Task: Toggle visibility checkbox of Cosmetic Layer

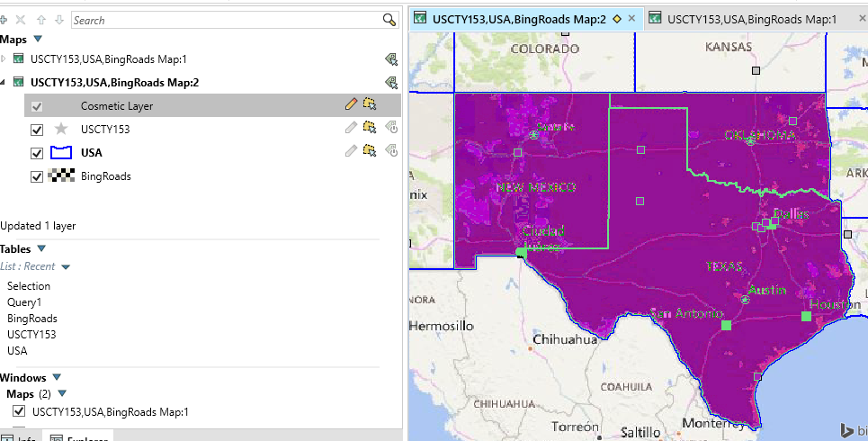Action: [37, 106]
